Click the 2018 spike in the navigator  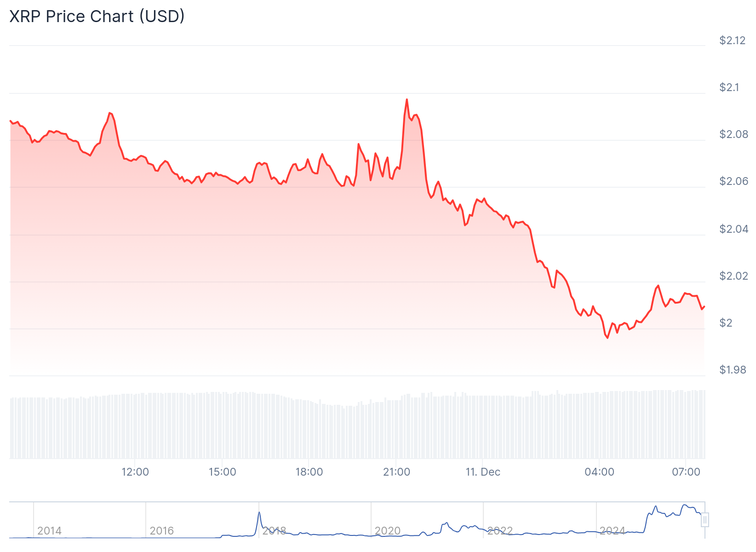click(259, 513)
